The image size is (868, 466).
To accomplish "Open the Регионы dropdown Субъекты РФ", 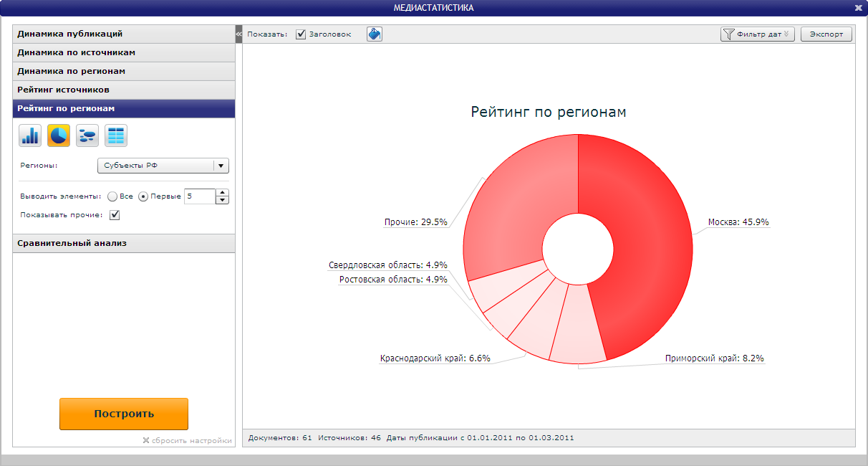I will [163, 166].
